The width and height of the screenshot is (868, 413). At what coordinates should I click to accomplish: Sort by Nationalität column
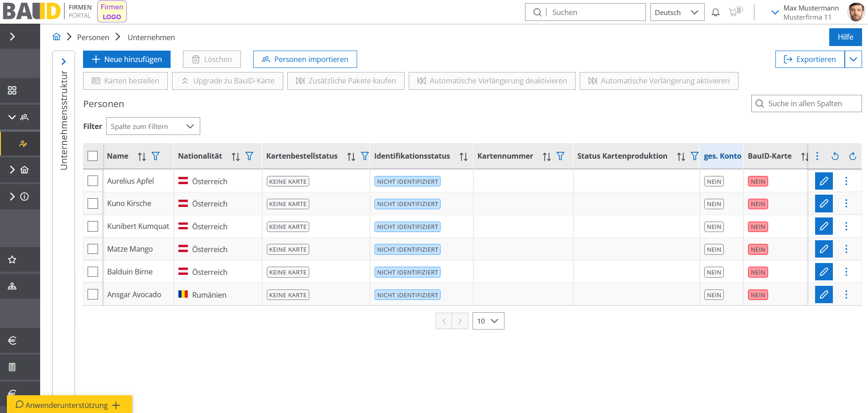[235, 156]
